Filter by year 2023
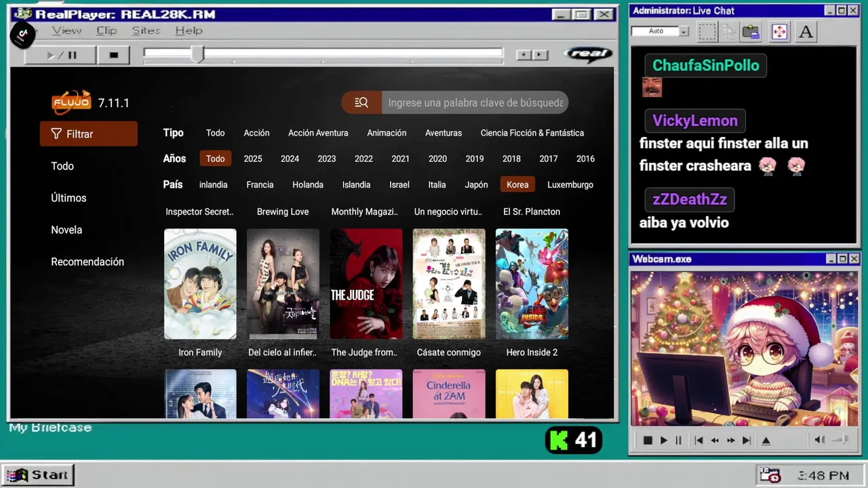Screen dimensions: 868x488 (x=327, y=159)
